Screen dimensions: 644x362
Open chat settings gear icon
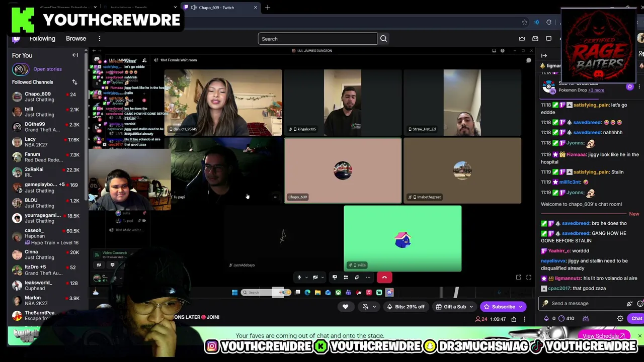[620, 318]
